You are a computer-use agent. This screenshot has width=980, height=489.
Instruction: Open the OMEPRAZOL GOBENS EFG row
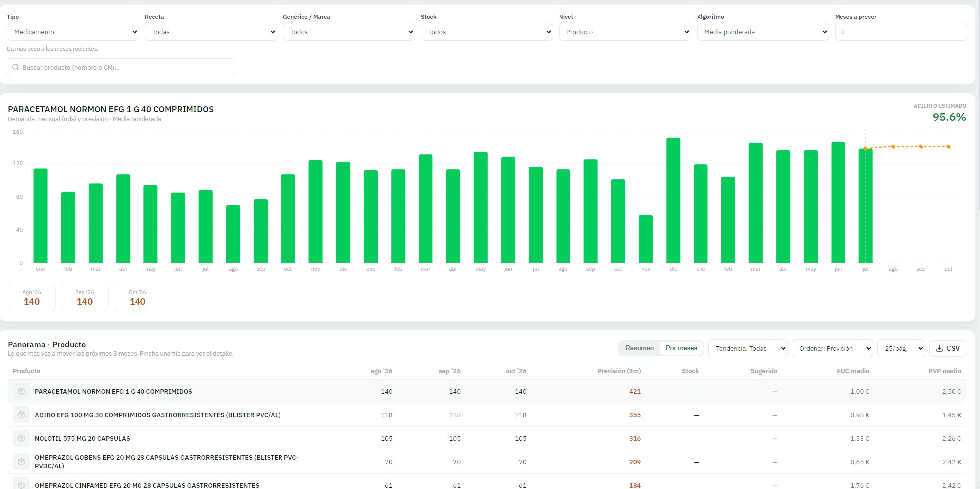(x=487, y=462)
